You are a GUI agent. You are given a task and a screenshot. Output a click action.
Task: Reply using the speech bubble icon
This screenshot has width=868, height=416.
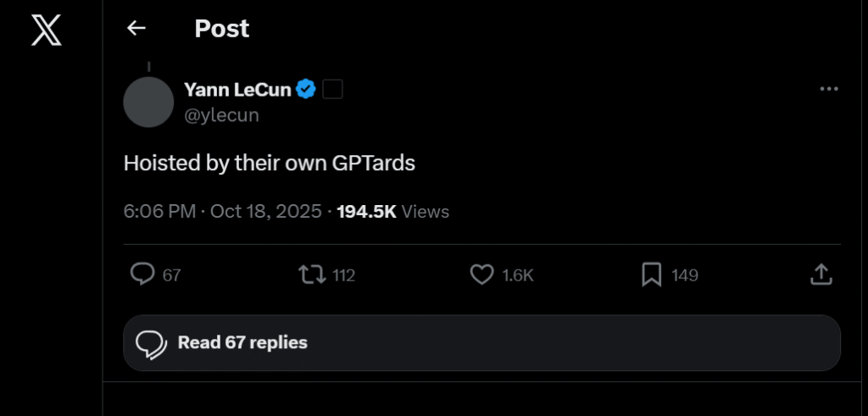pyautogui.click(x=142, y=275)
